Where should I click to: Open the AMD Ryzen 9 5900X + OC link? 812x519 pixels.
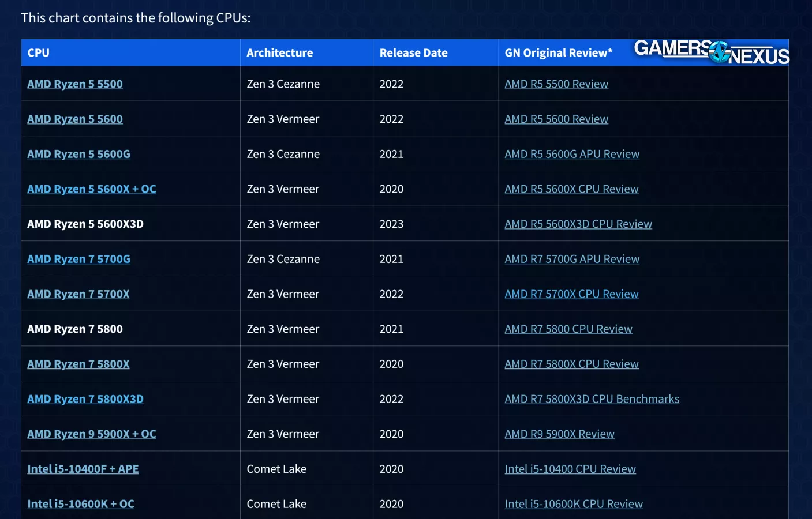(92, 434)
